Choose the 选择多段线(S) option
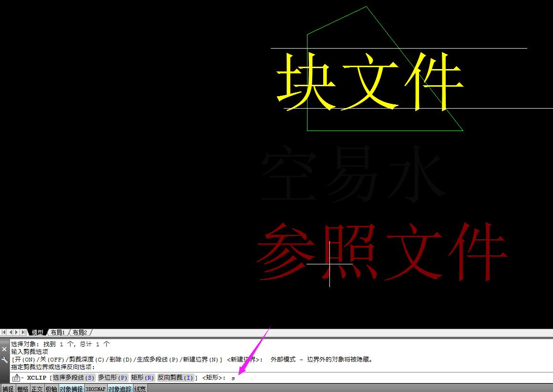Image resolution: width=553 pixels, height=392 pixels. [74, 378]
